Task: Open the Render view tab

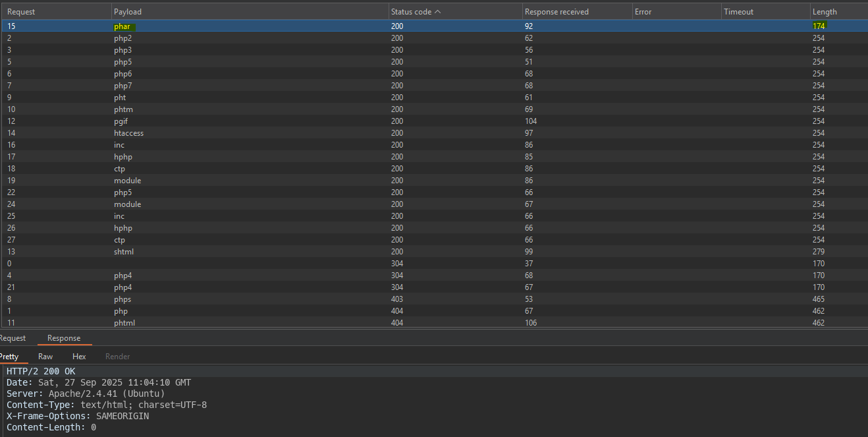Action: pyautogui.click(x=117, y=357)
